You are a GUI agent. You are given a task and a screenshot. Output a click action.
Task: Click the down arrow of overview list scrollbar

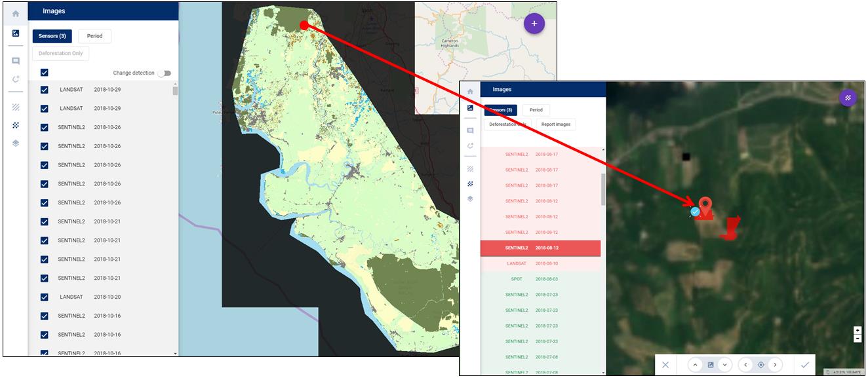(175, 353)
